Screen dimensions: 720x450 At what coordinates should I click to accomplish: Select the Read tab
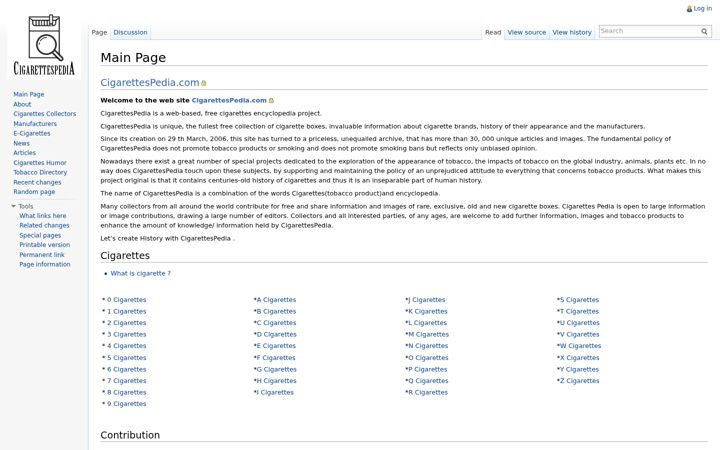(493, 32)
